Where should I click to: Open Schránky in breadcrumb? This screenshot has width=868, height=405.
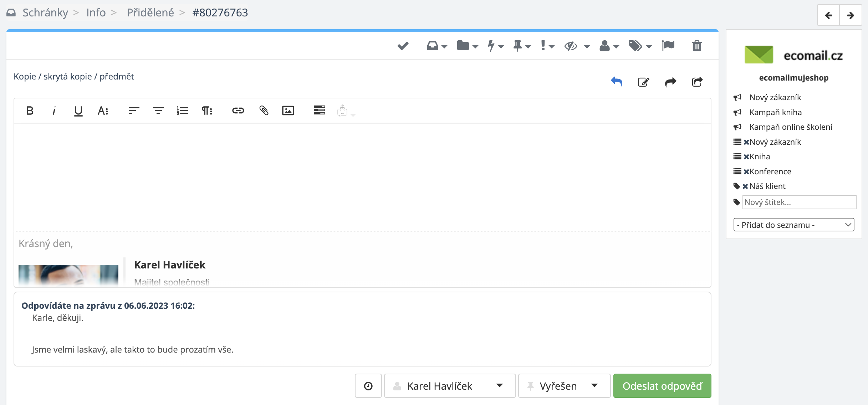(45, 12)
